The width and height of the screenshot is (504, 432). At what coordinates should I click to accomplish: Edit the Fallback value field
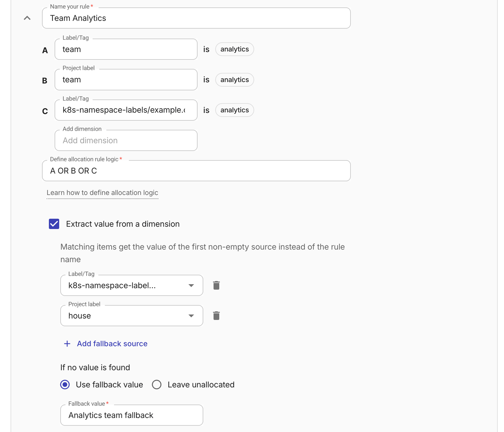click(132, 415)
